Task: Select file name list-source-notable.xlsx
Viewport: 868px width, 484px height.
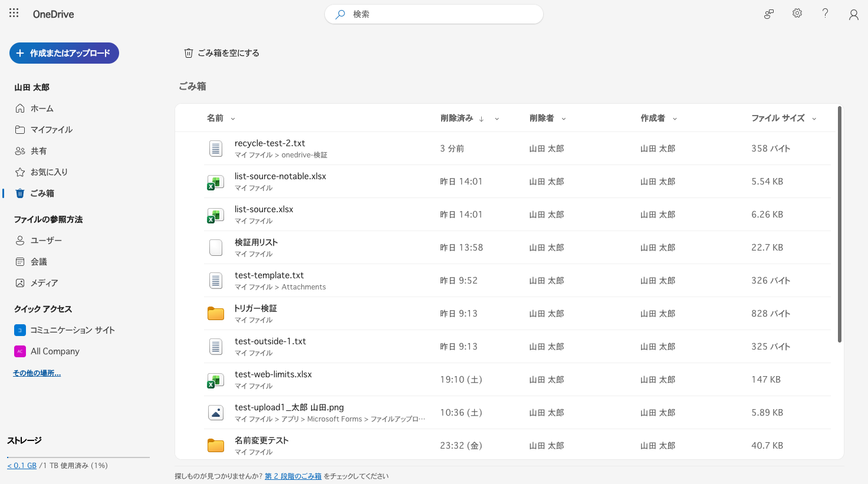Action: pyautogui.click(x=280, y=176)
